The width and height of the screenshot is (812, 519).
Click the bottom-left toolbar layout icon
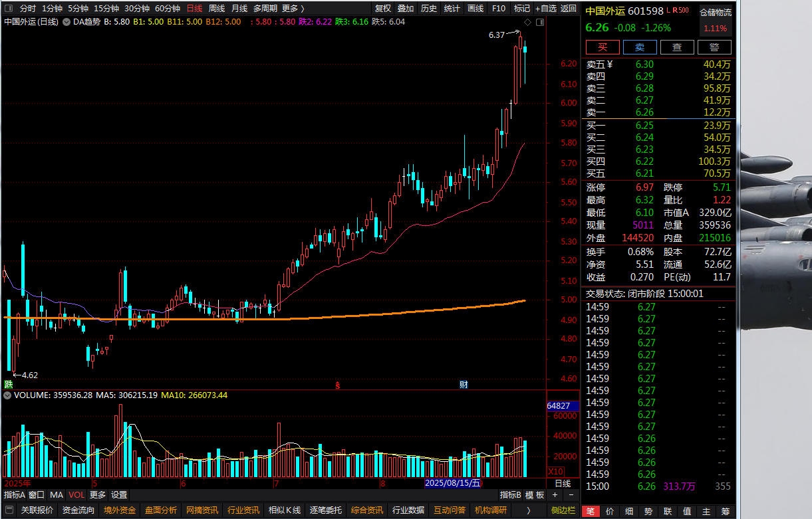coord(8,510)
